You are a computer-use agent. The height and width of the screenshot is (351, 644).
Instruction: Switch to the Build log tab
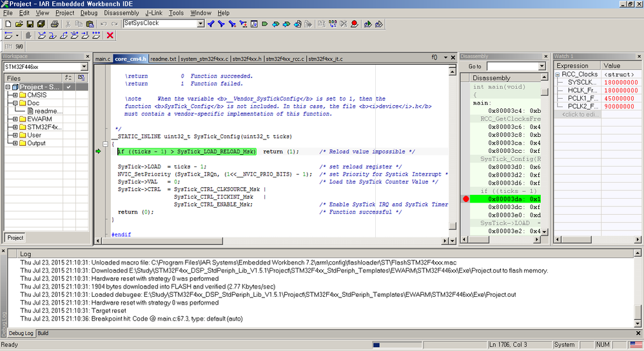[x=43, y=334]
